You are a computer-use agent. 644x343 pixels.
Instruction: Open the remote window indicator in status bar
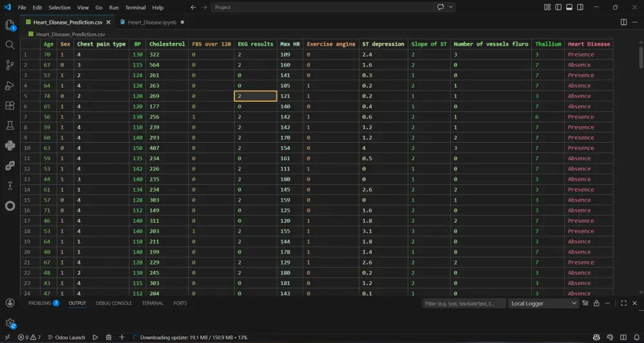coord(7,337)
